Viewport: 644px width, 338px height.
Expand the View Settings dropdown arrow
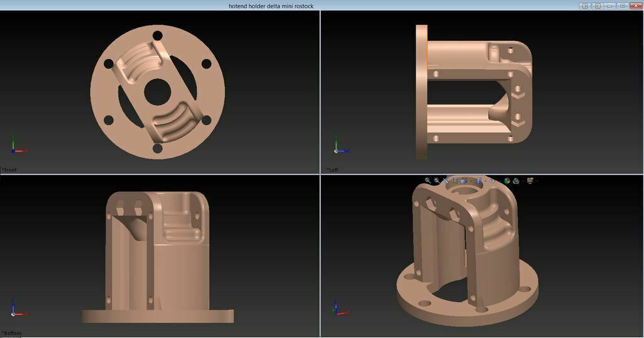pos(538,181)
